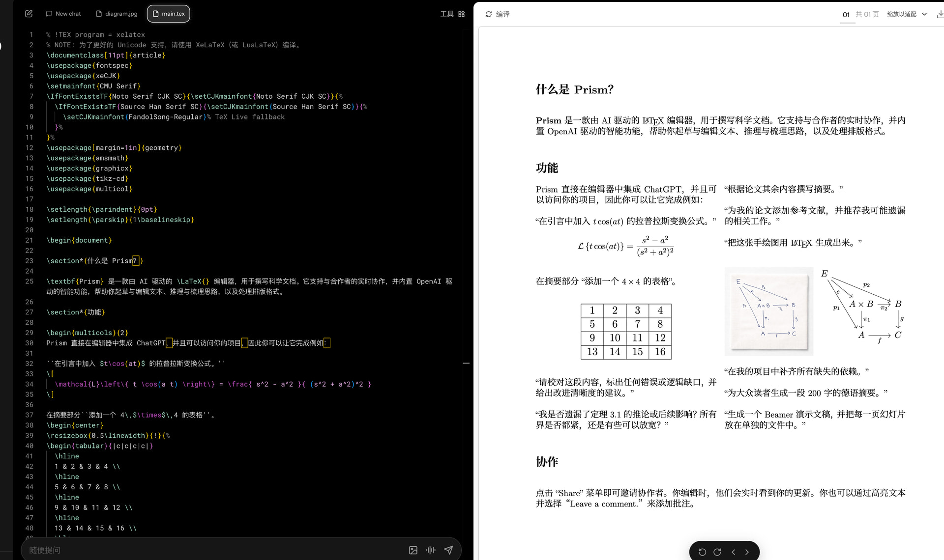The image size is (944, 560).
Task: Click the 什么是 Prism? title in preview
Action: point(574,89)
